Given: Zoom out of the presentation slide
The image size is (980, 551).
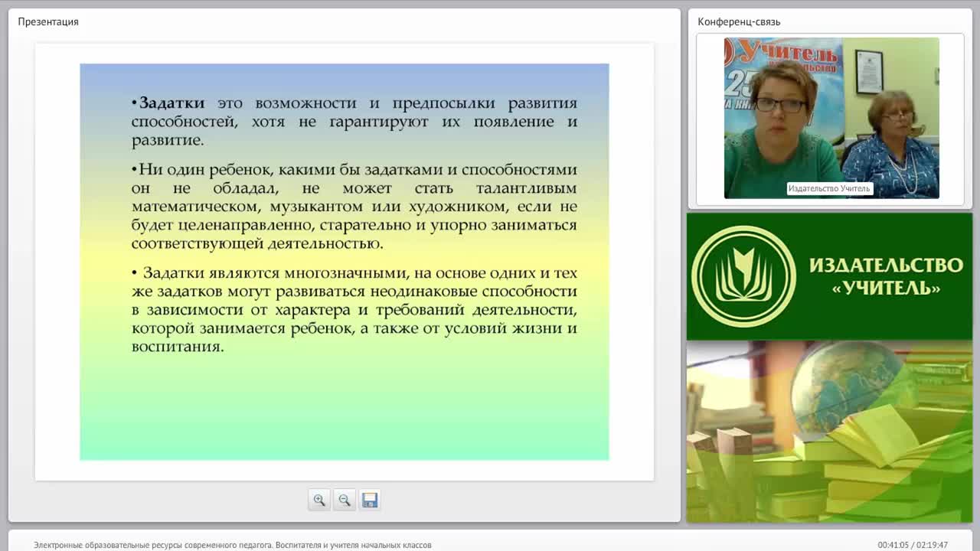Looking at the screenshot, I should tap(345, 500).
